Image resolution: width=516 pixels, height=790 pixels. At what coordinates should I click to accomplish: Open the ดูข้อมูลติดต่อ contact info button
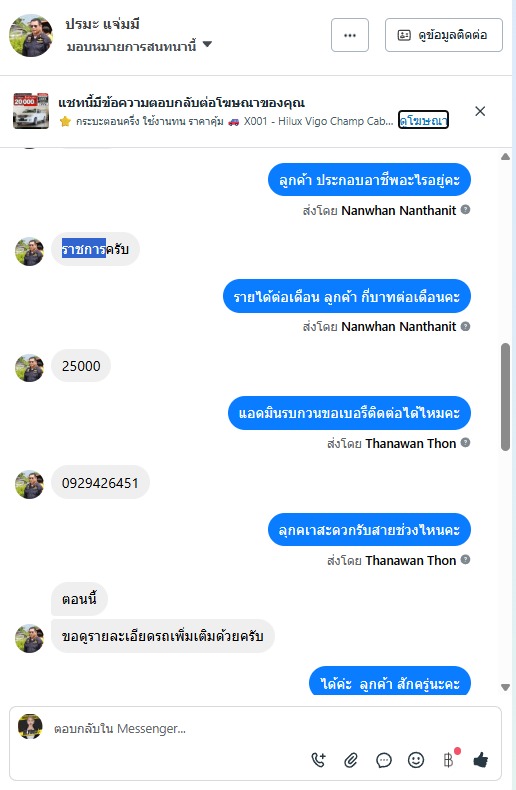pyautogui.click(x=443, y=35)
